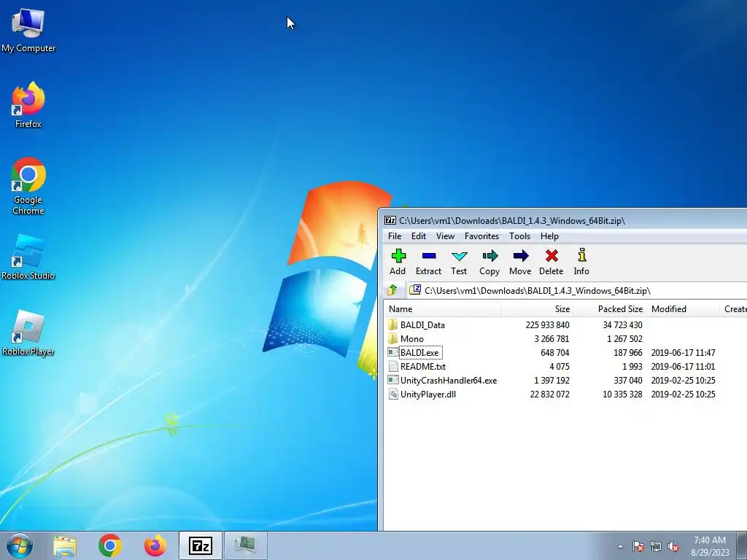Extract files with the Extract toolbar icon

click(428, 262)
